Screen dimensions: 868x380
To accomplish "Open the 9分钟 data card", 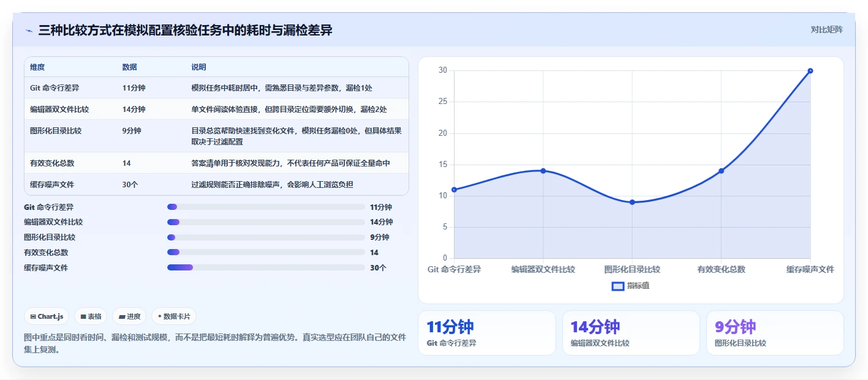I will coord(775,333).
